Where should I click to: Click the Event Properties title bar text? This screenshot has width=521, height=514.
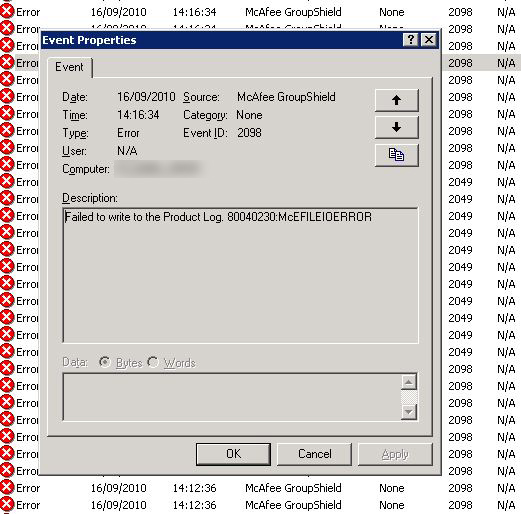click(89, 40)
